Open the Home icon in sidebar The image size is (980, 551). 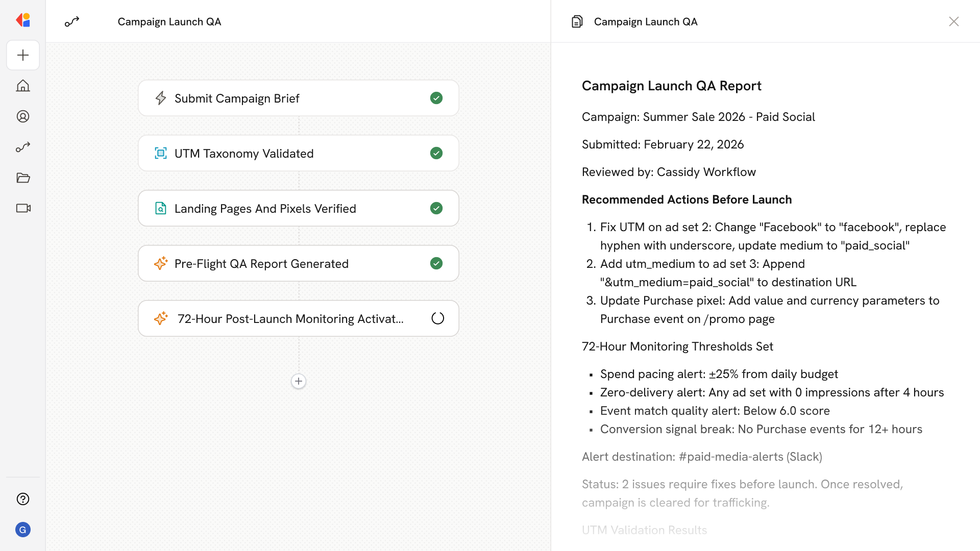coord(23,86)
